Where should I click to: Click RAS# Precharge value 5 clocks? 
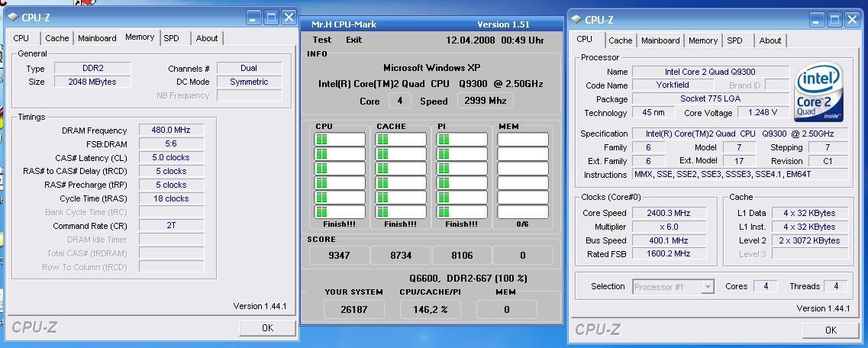[171, 185]
